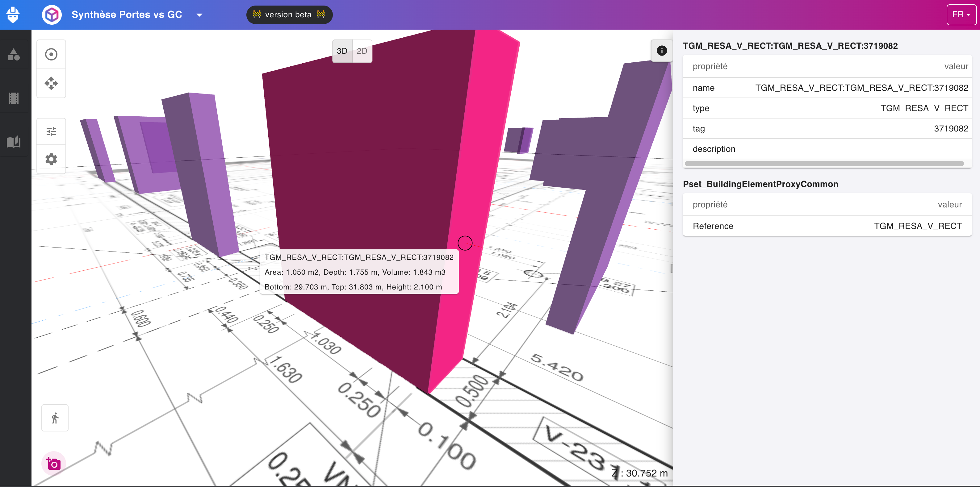Open the filter sliders tune tool
980x487 pixels.
pyautogui.click(x=51, y=131)
